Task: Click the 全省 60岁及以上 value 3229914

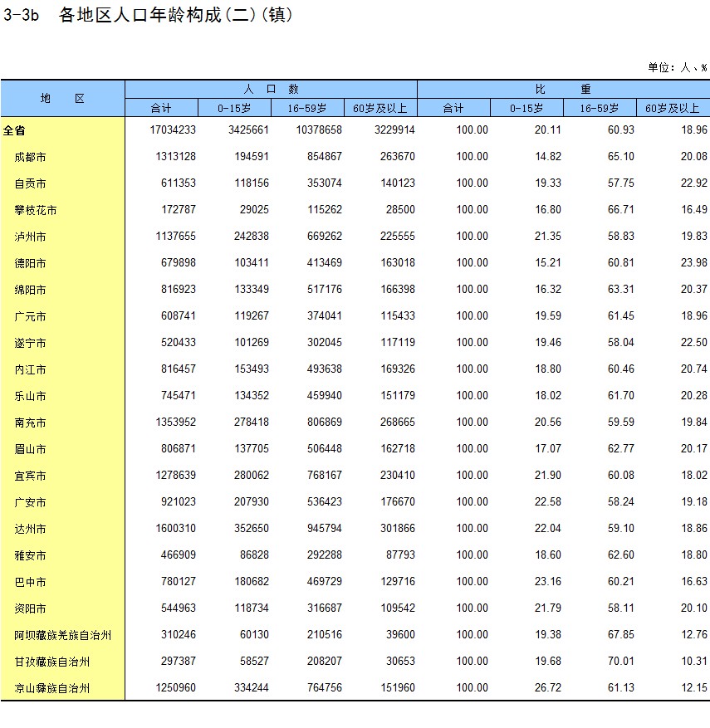Action: pos(394,130)
